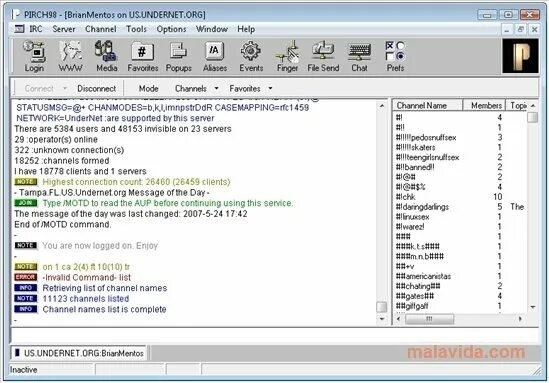Image resolution: width=549 pixels, height=383 pixels.
Task: Open the Channel menu
Action: pyautogui.click(x=100, y=29)
